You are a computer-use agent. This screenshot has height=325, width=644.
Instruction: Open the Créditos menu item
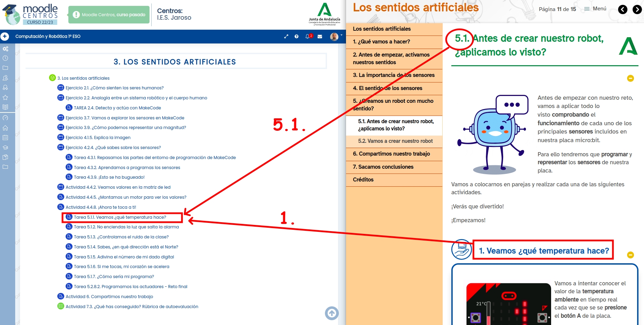394,180
